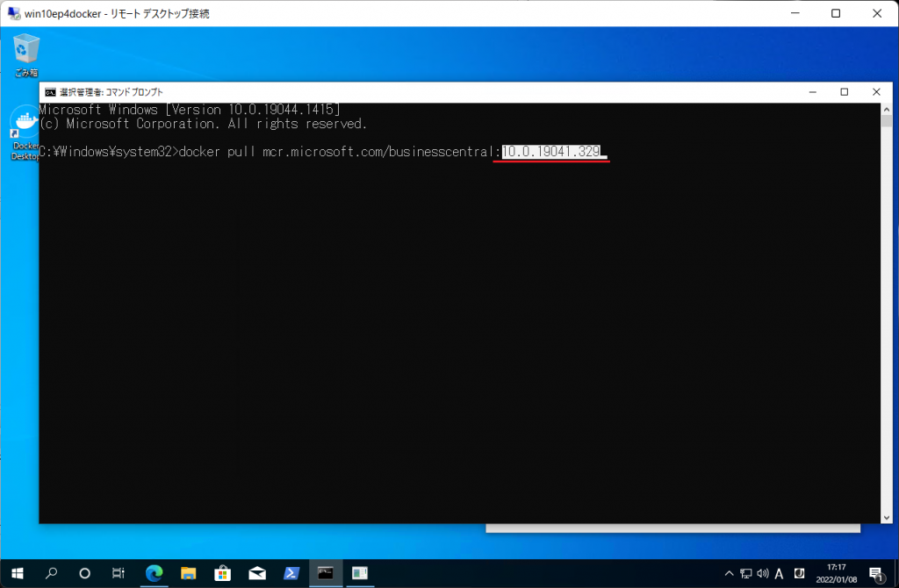
Task: Click the taskbar Search magnifier icon
Action: pyautogui.click(x=52, y=573)
